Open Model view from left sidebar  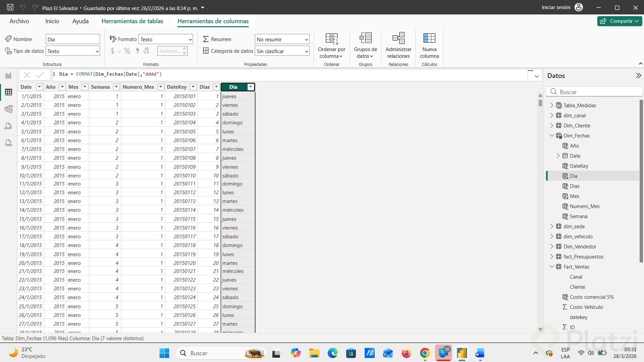pos(8,109)
